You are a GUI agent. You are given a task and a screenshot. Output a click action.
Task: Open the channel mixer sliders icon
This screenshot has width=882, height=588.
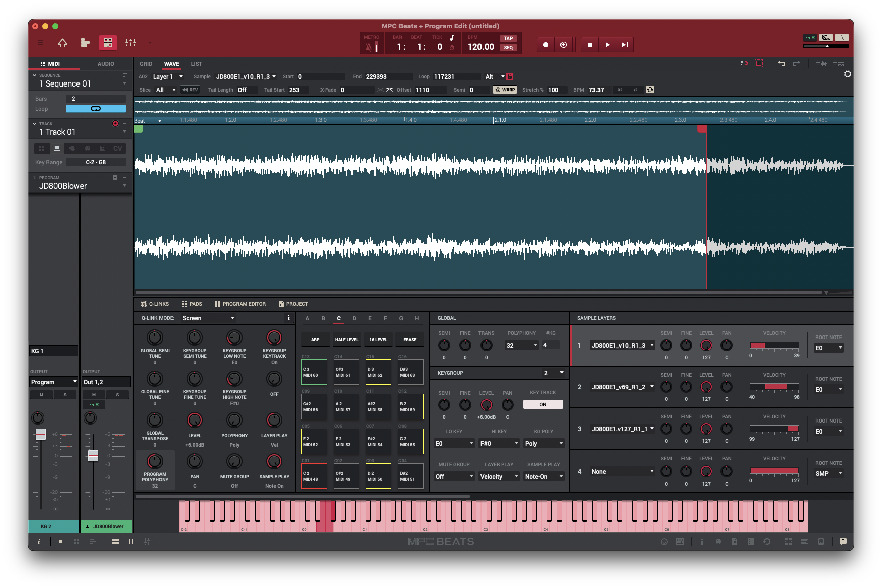131,43
